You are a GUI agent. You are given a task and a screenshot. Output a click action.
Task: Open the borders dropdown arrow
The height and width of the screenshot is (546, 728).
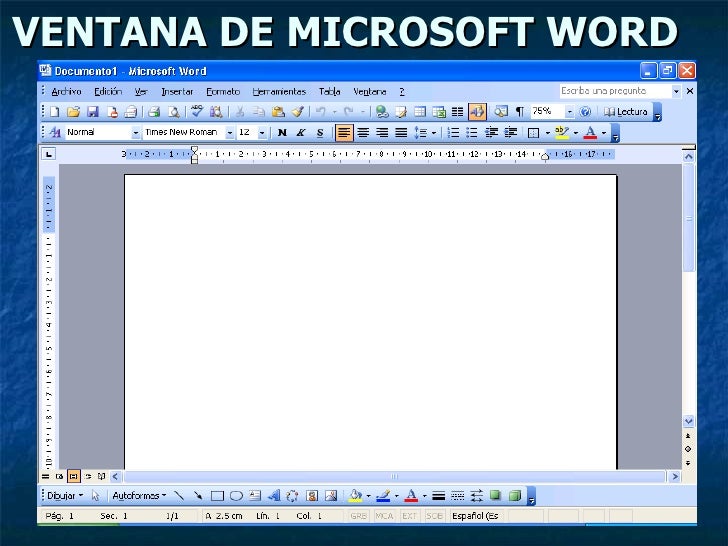[548, 133]
